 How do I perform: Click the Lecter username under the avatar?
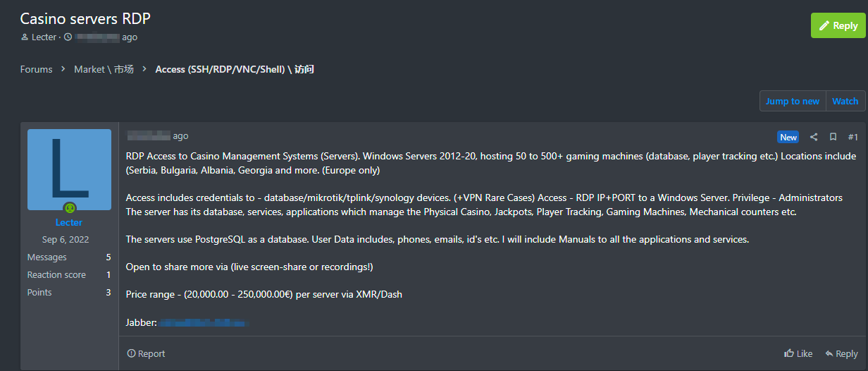coord(69,222)
